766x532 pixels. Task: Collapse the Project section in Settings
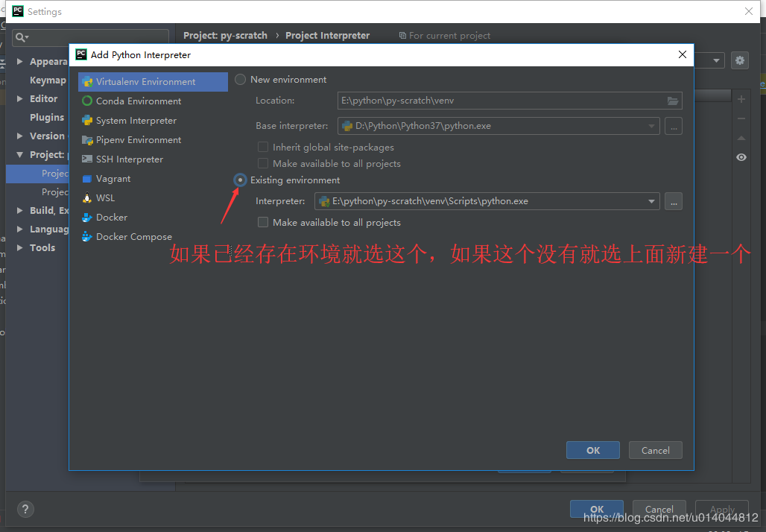tap(19, 154)
